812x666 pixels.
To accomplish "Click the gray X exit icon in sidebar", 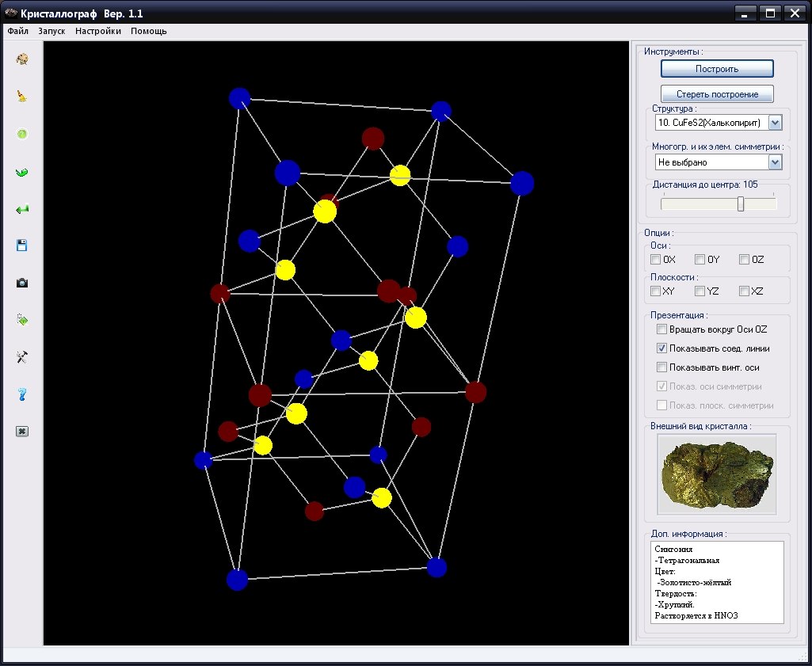I will pos(21,432).
